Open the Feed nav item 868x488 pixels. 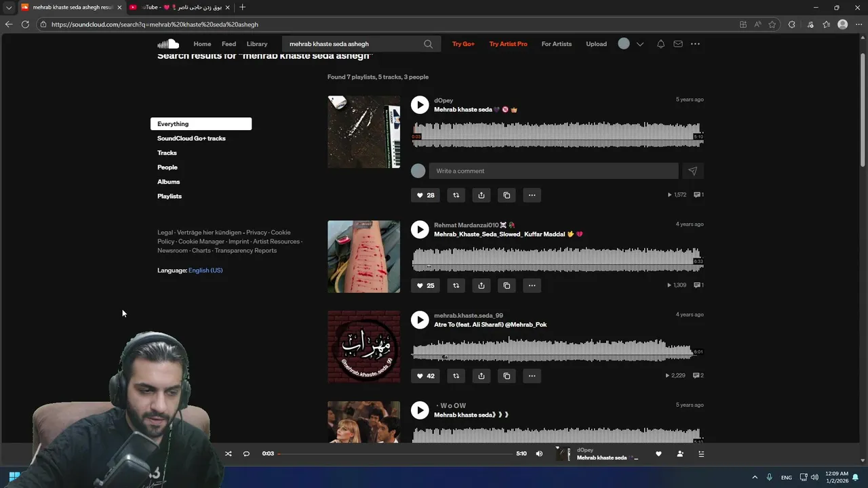coord(229,44)
